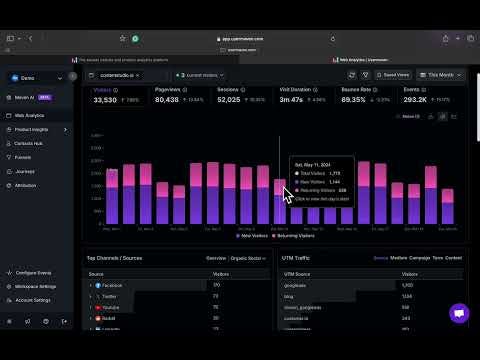Select the Bounce Rate value 89.35%
The image size is (480, 360).
[x=353, y=100]
